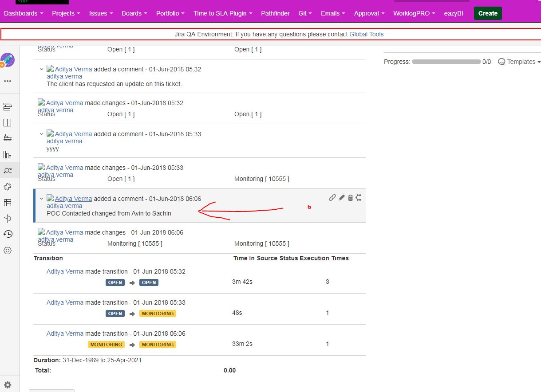This screenshot has width=541, height=392.
Task: Click the green Create button
Action: point(488,13)
